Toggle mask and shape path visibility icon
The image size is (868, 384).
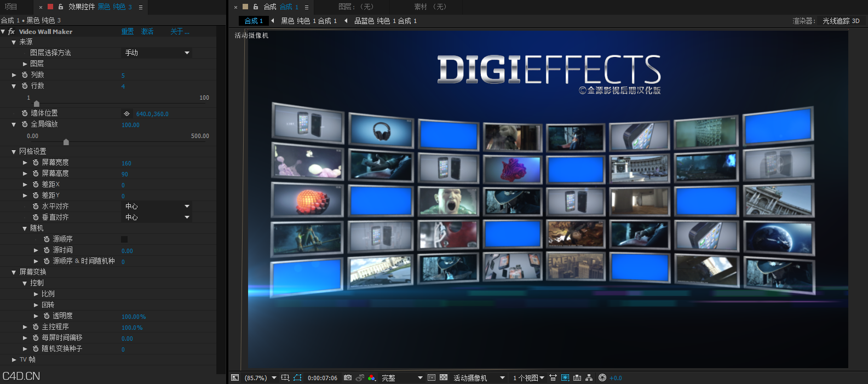point(297,378)
